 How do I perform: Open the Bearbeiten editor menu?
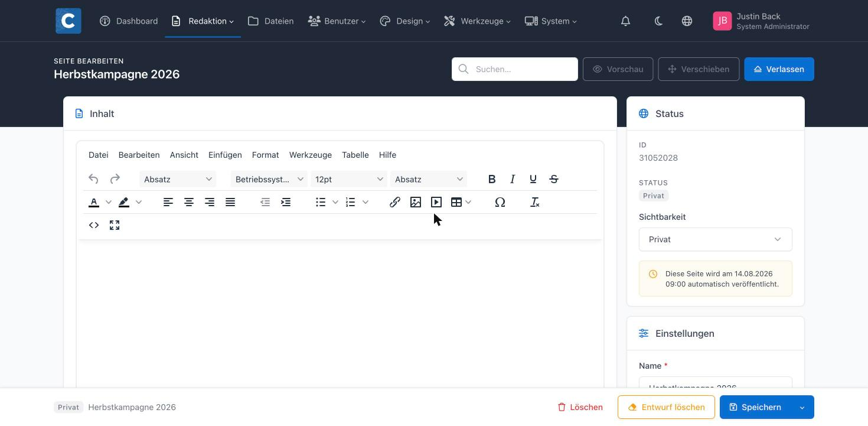pyautogui.click(x=139, y=155)
